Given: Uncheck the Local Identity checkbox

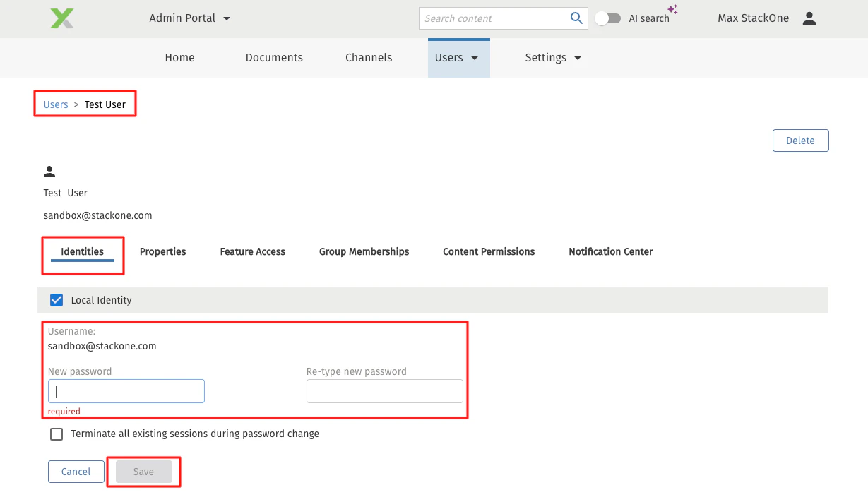Looking at the screenshot, I should click(x=56, y=299).
